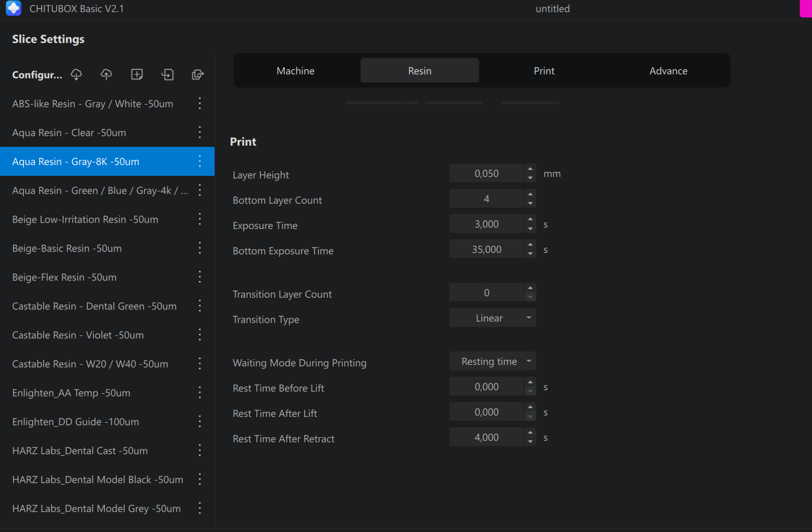Open the Transition Type dropdown
This screenshot has height=532, width=812.
pos(493,318)
